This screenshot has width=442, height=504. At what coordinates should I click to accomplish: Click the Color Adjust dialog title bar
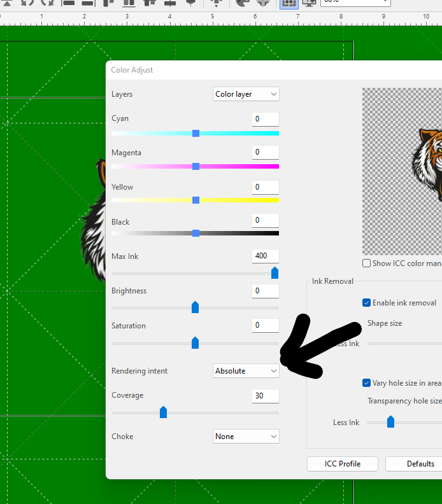[274, 70]
